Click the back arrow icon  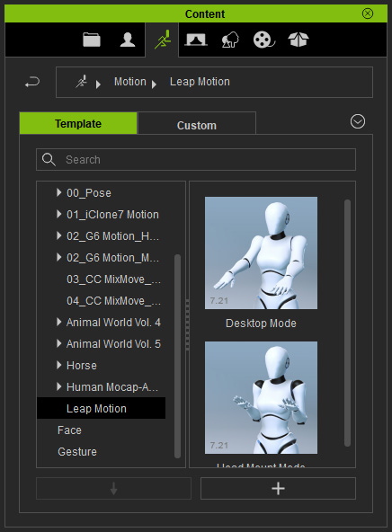click(32, 82)
